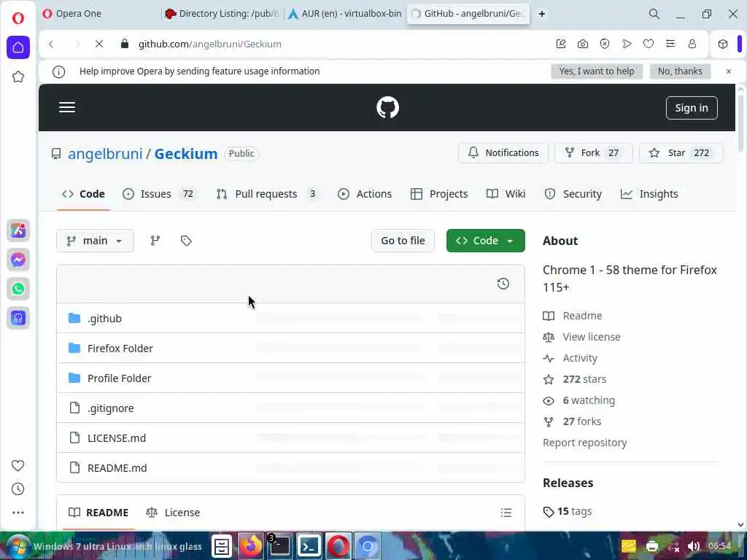
Task: Open Firefox Folder directory
Action: [120, 348]
